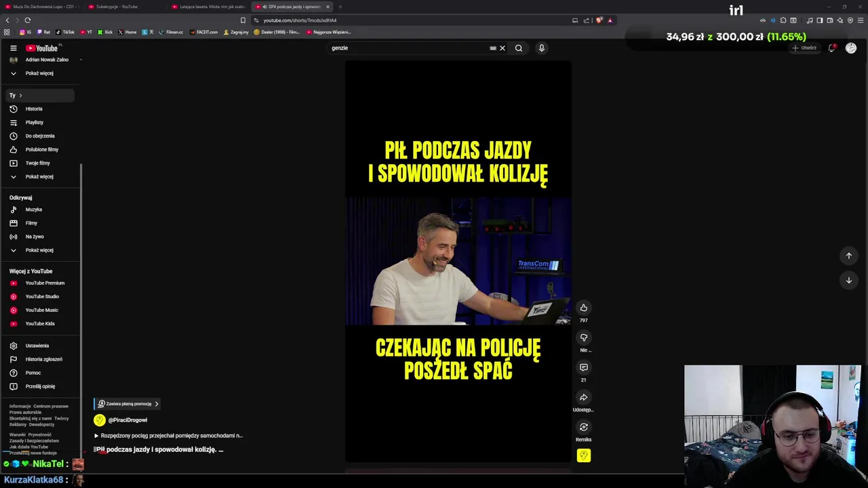
Task: Go back in browser history
Action: pyautogui.click(x=7, y=20)
